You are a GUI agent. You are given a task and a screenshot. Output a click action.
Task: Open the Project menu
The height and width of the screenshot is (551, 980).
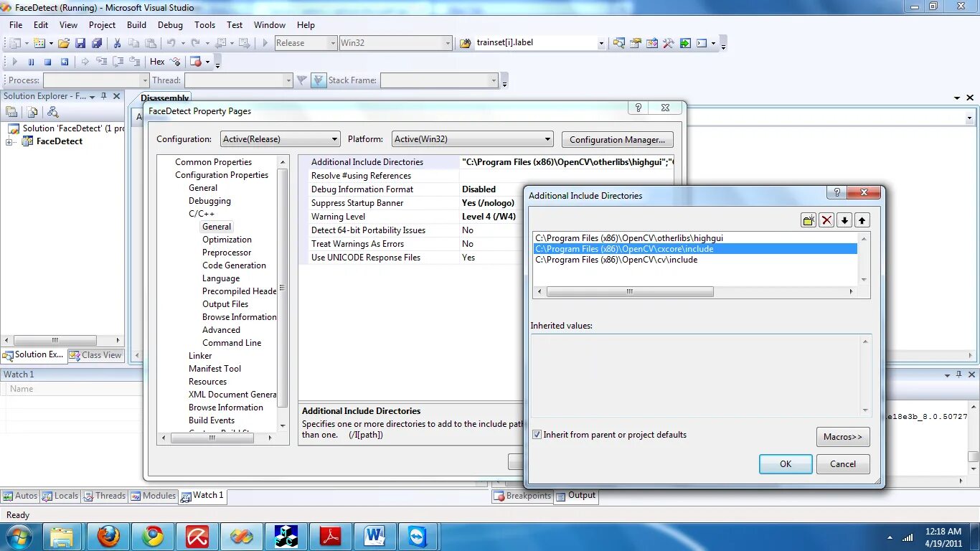[102, 24]
